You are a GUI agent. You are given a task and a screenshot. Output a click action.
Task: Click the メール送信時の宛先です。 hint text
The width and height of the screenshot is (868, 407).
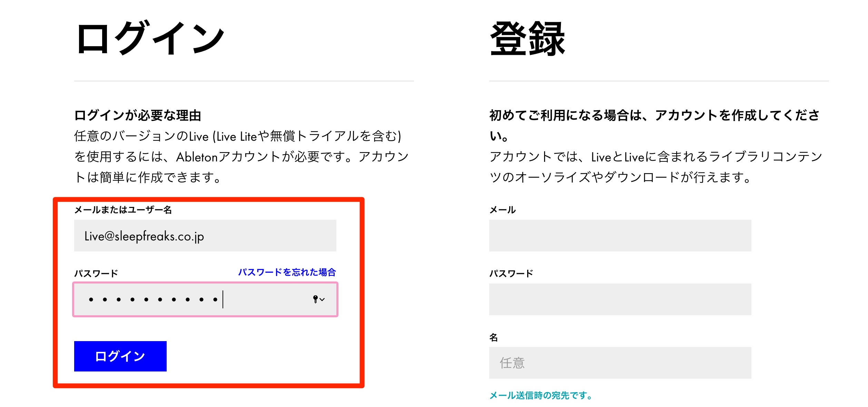coord(541,395)
